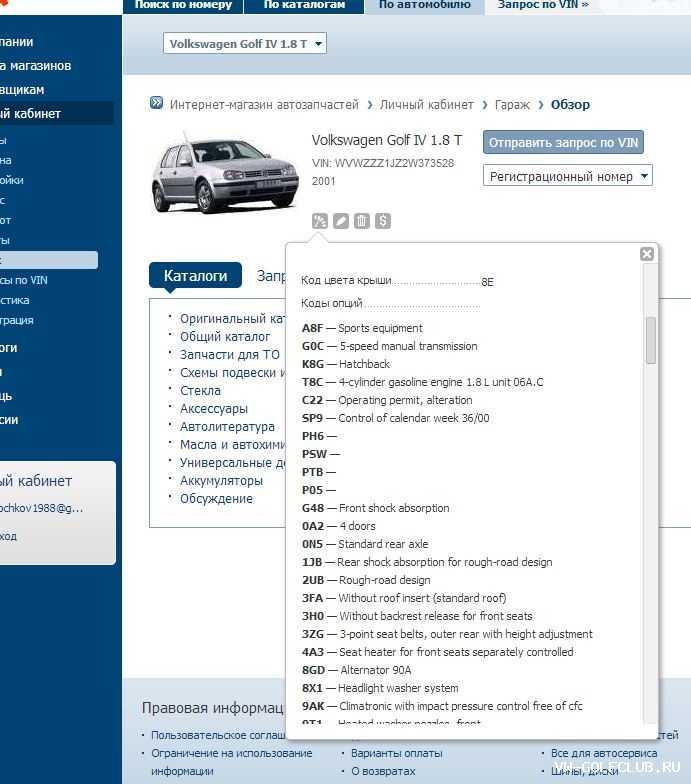691x784 pixels.
Task: Open the Запчасти для ТО link
Action: point(230,354)
